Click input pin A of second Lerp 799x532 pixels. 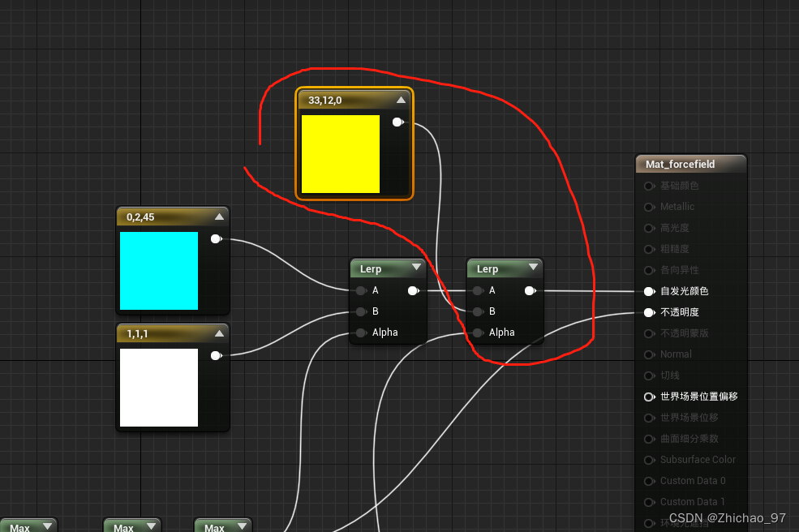point(478,290)
